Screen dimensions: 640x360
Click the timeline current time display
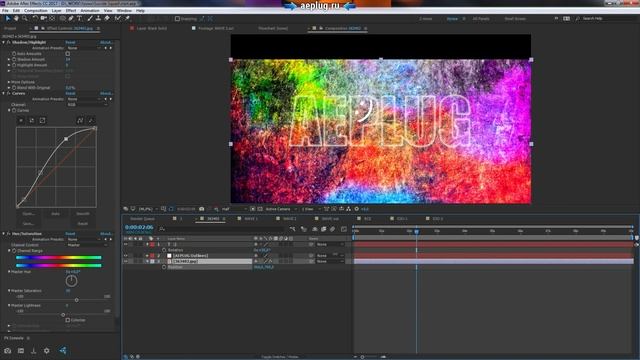(x=139, y=227)
